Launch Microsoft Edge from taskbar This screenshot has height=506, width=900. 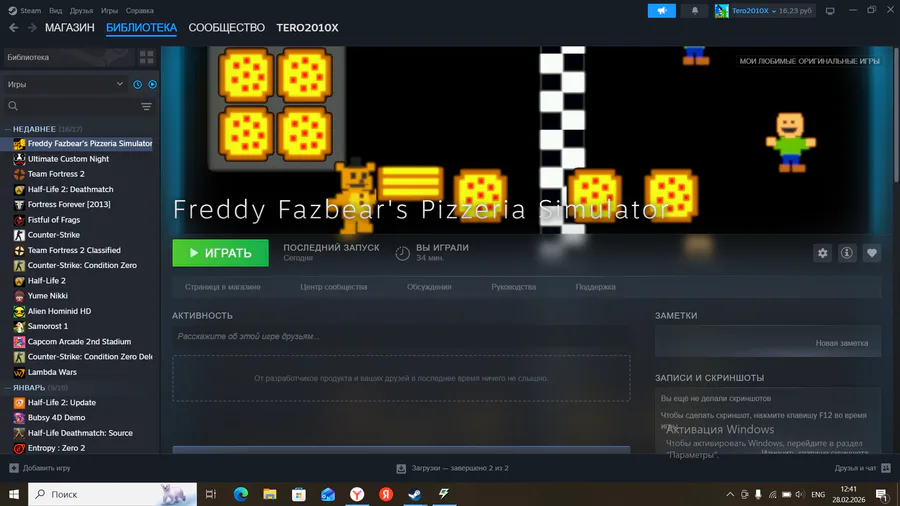pyautogui.click(x=240, y=494)
